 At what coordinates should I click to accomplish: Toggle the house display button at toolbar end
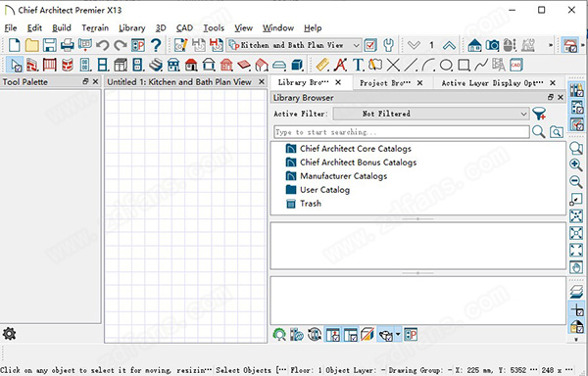(x=570, y=45)
